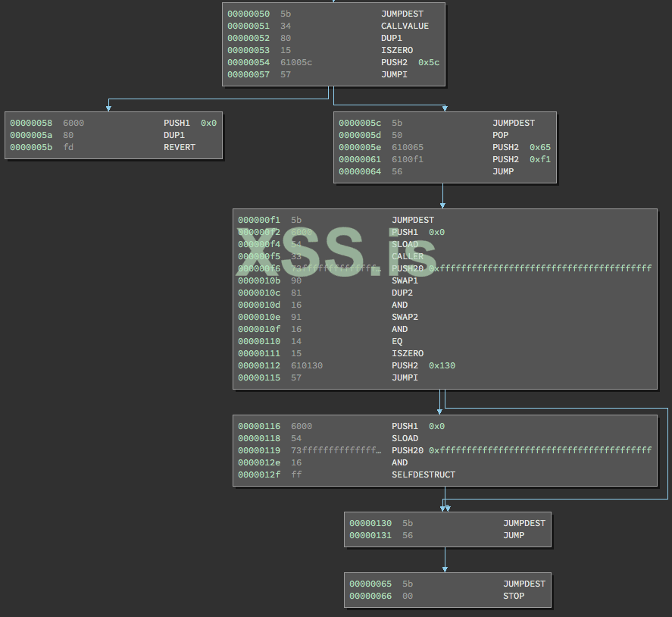Select the SELFDESTRUCT instruction at 0000012f
The height and width of the screenshot is (617, 672).
pyautogui.click(x=424, y=474)
